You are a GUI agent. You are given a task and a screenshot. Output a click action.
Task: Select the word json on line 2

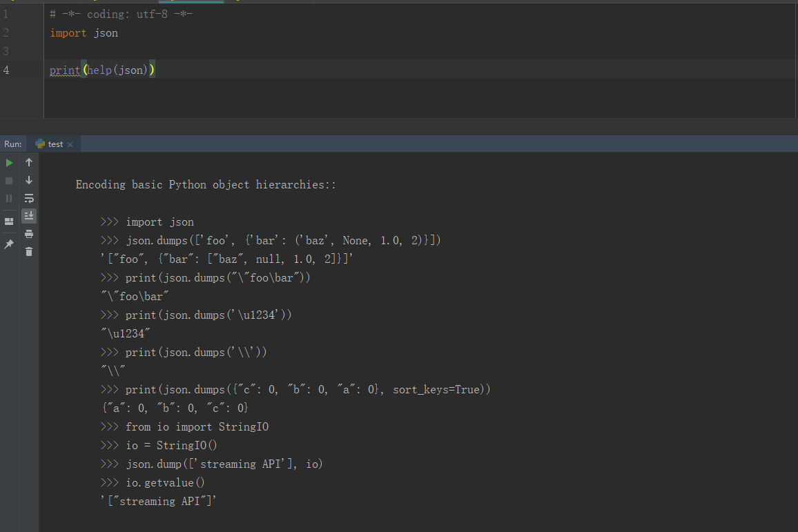tap(105, 32)
